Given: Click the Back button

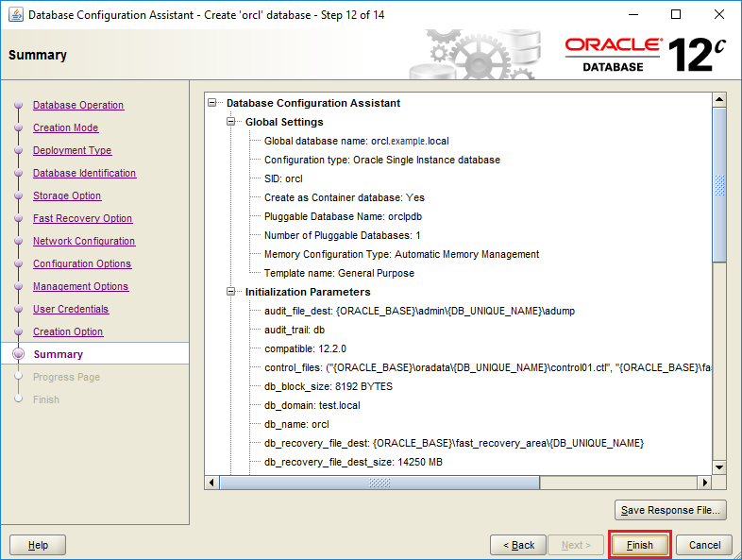Looking at the screenshot, I should (518, 545).
